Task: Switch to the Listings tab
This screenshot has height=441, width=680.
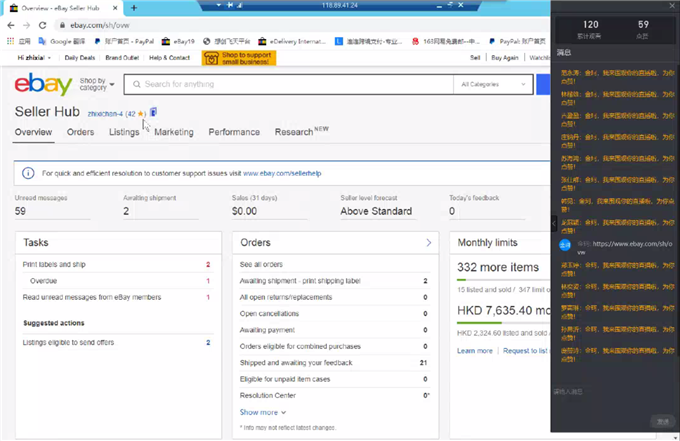Action: [x=124, y=132]
